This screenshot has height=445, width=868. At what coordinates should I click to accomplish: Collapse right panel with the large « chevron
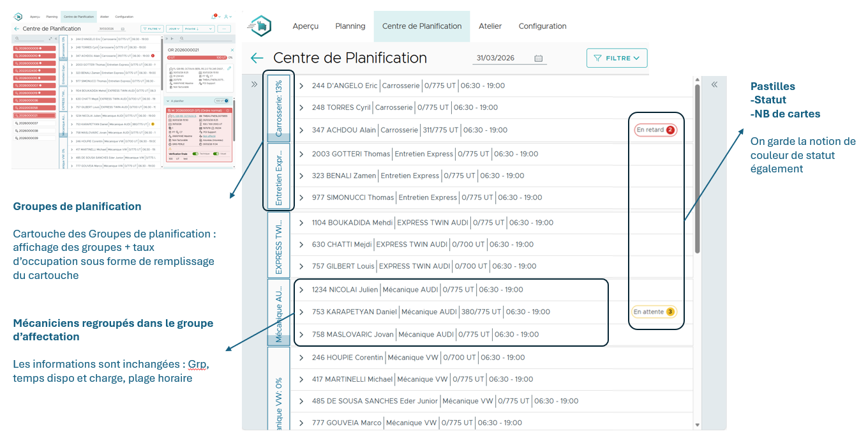714,84
